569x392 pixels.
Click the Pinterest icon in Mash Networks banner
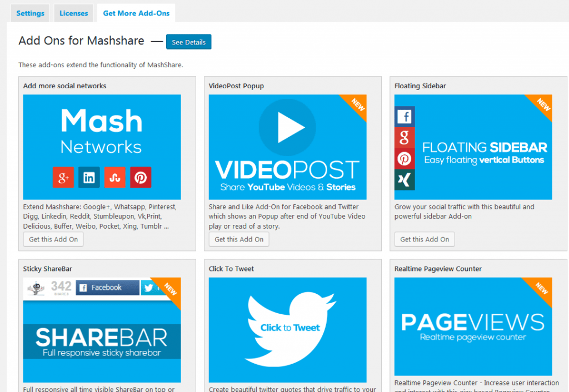141,178
